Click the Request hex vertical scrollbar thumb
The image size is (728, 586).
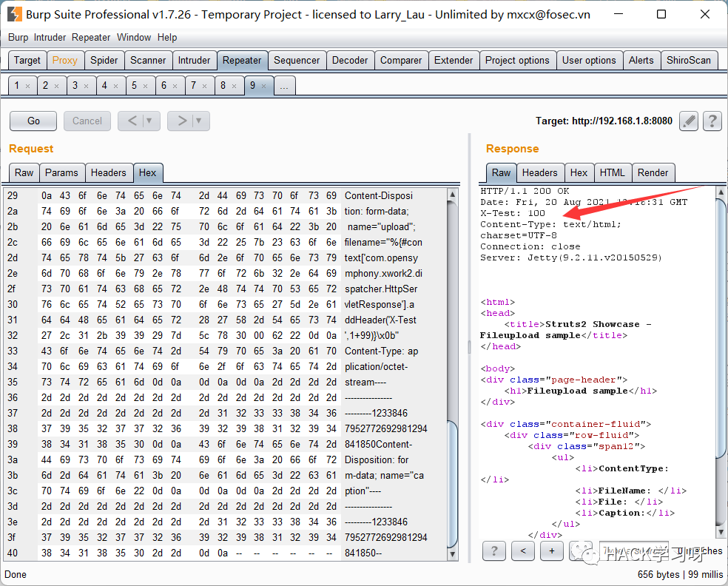(452, 484)
